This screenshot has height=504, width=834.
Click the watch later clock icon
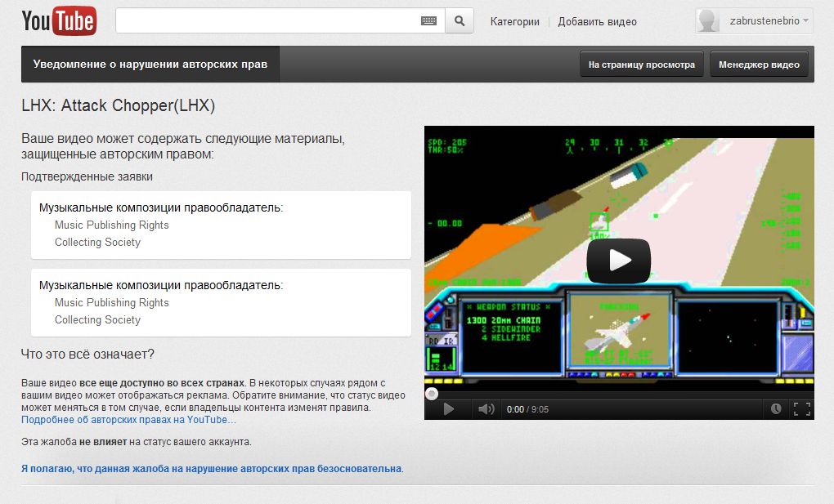pos(776,408)
